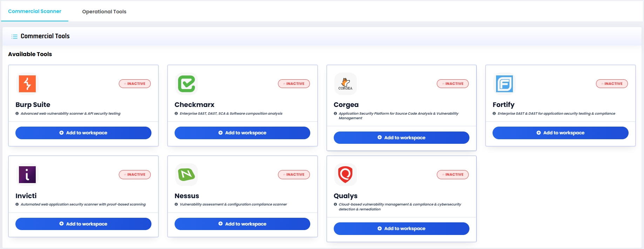Click the Invicti purple logo icon
The image size is (644, 249).
click(x=27, y=175)
